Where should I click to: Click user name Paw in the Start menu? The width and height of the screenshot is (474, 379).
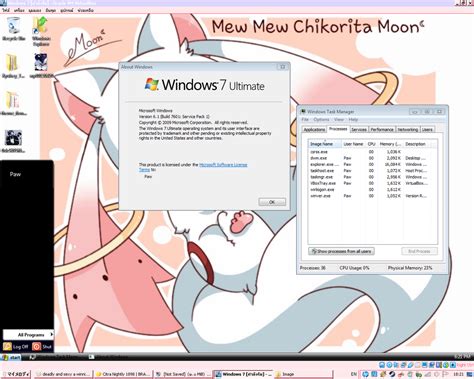[15, 174]
